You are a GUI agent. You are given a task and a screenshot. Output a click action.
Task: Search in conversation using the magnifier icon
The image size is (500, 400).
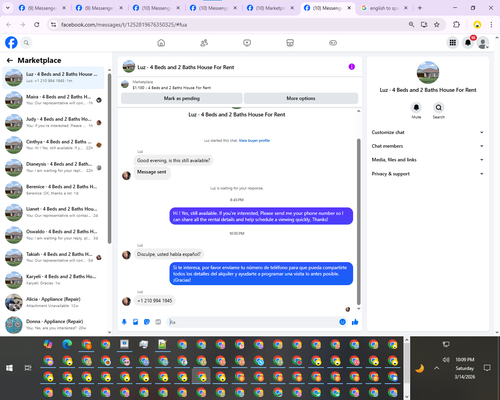point(439,108)
